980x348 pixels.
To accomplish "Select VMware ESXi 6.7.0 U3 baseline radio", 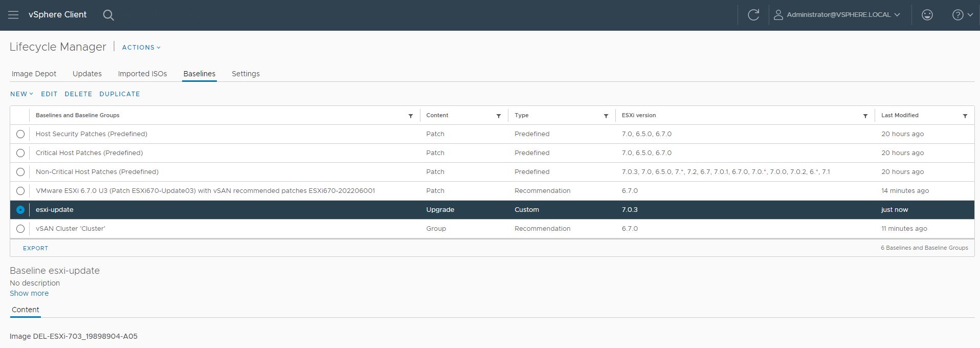I will point(20,191).
